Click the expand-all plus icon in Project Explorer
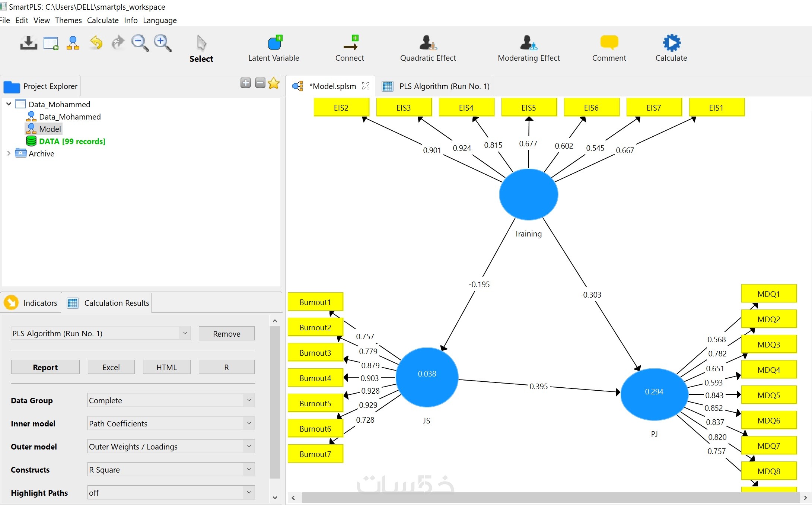Screen dimensions: 812x505 coord(246,83)
